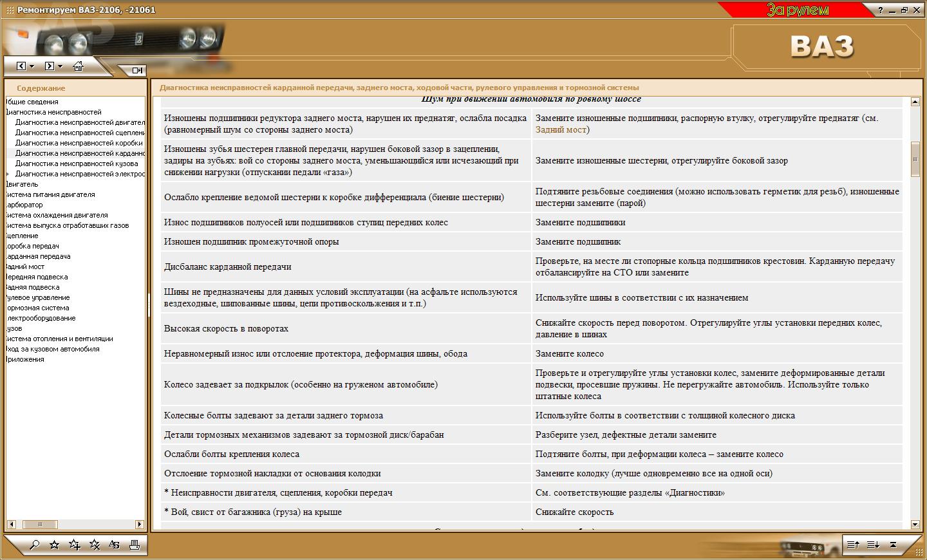Add a bookmark with the star-plus icon

click(75, 545)
